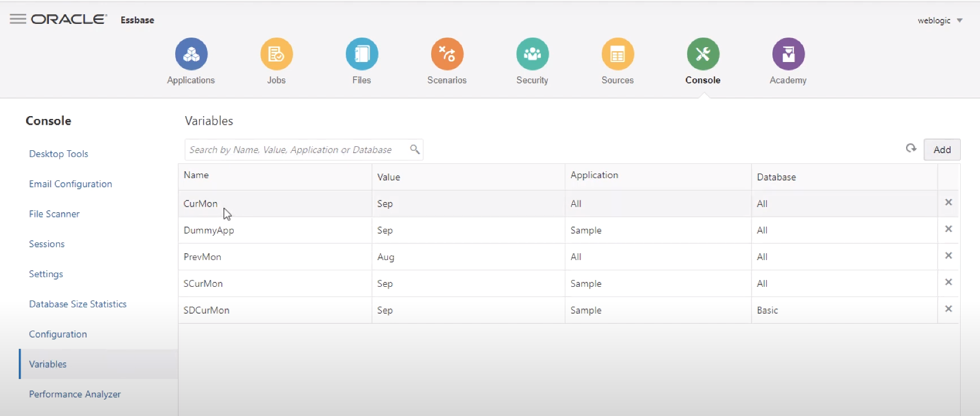Expand the weblogic user dropdown
Viewport: 980px width, 416px height.
pyautogui.click(x=960, y=20)
